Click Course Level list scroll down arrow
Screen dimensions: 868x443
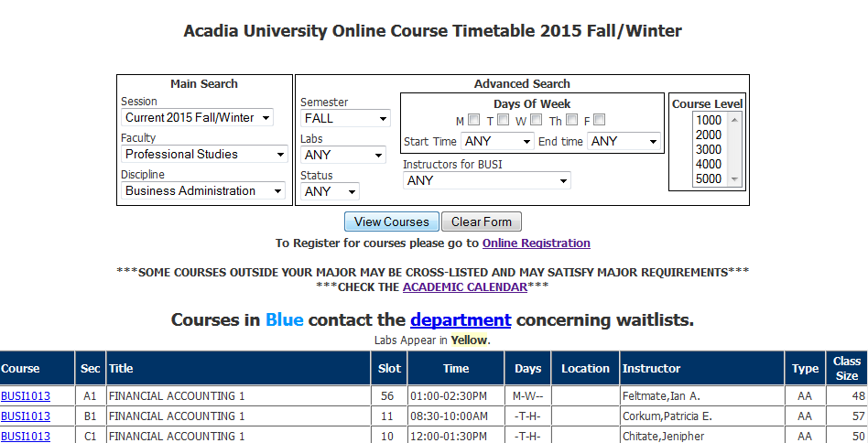(735, 179)
